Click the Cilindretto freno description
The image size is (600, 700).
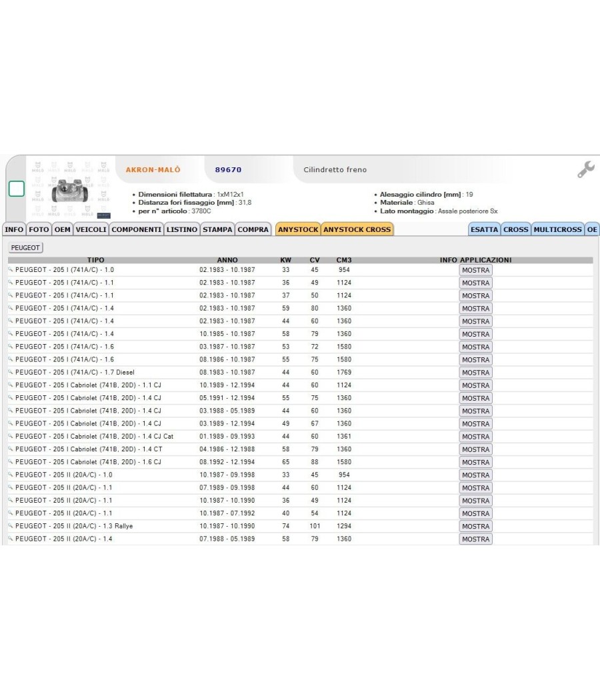point(335,169)
